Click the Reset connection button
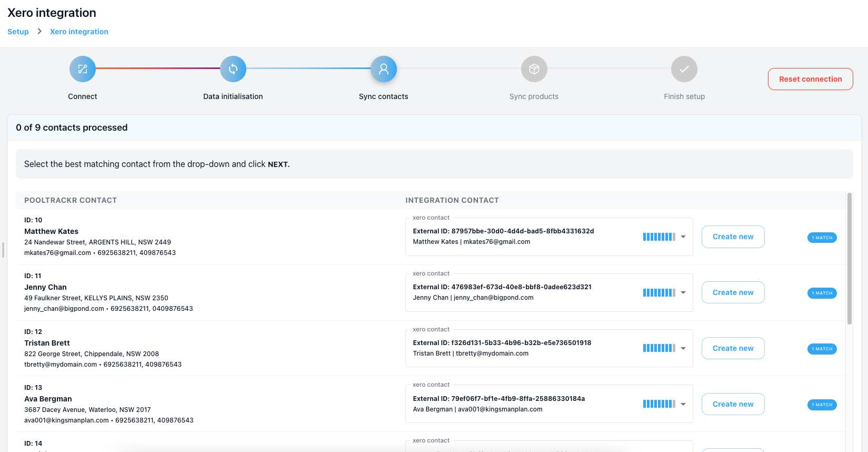This screenshot has width=868, height=452. click(811, 79)
